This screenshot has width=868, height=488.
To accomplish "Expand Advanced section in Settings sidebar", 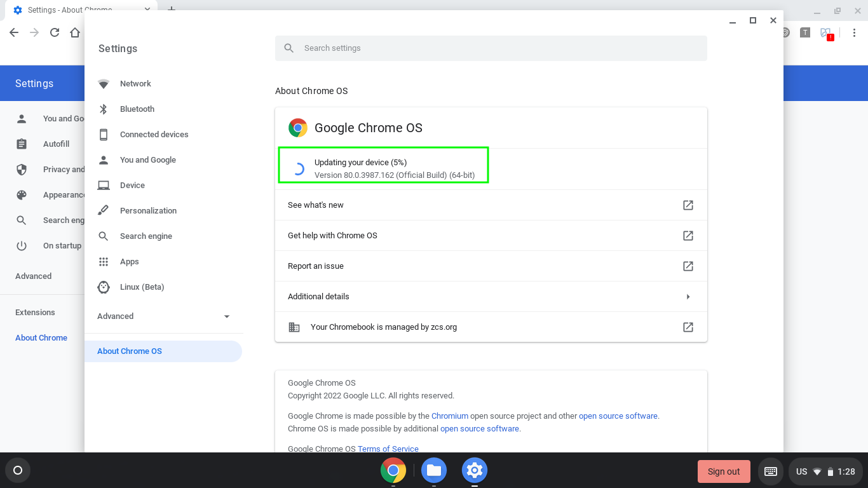I will (163, 316).
